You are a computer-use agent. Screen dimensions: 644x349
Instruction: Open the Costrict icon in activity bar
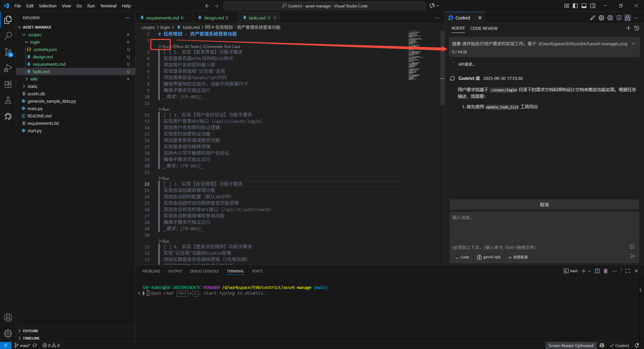pyautogui.click(x=8, y=116)
